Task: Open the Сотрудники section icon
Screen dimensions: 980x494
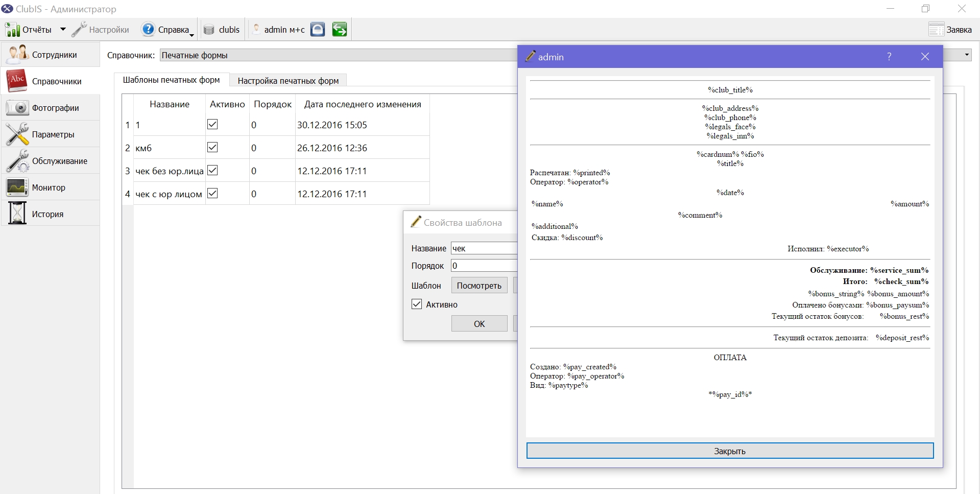Action: click(17, 54)
